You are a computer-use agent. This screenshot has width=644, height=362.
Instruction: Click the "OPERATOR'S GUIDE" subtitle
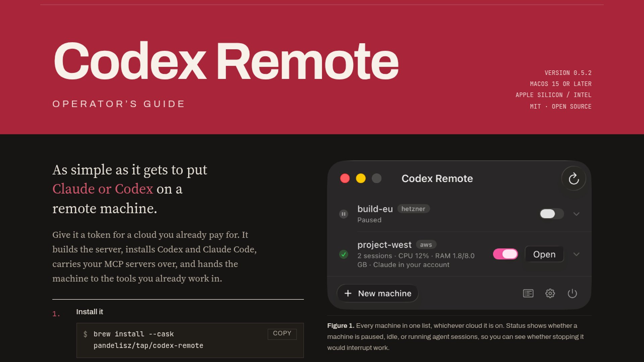point(119,104)
